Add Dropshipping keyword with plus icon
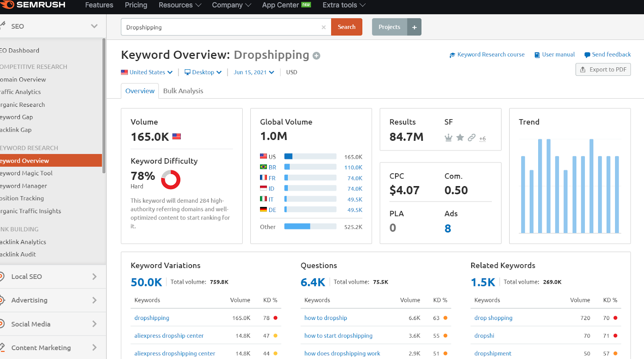Viewport: 644px width, 359px height. [x=317, y=56]
